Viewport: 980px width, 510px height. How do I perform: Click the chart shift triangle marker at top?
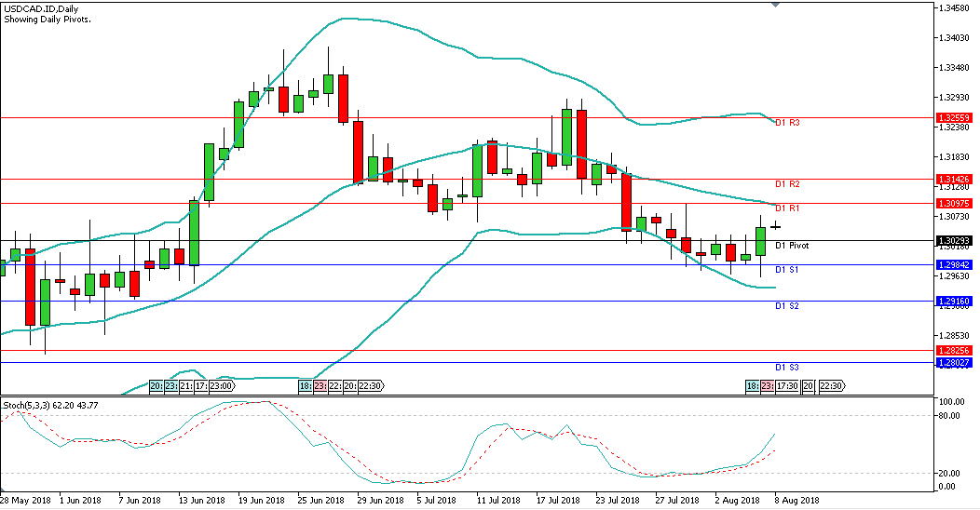point(776,5)
